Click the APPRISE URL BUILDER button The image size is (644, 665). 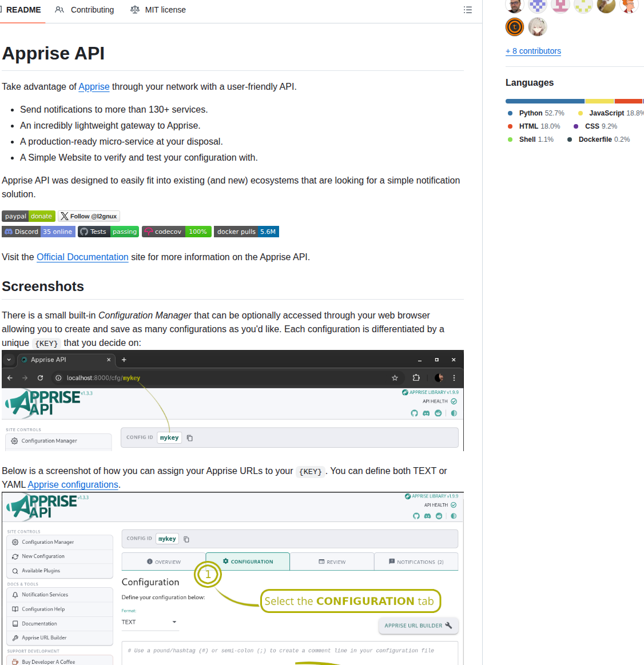pos(418,626)
